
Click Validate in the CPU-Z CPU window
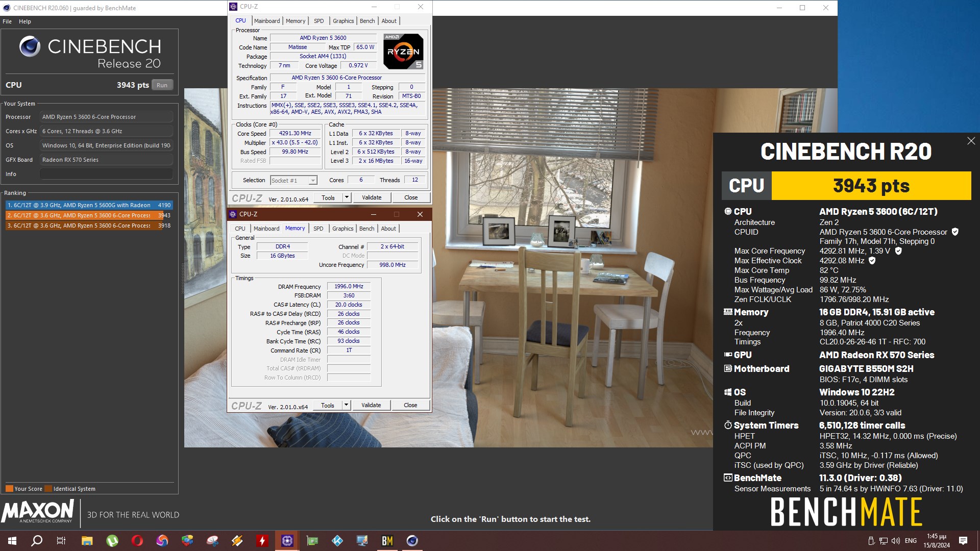tap(372, 197)
